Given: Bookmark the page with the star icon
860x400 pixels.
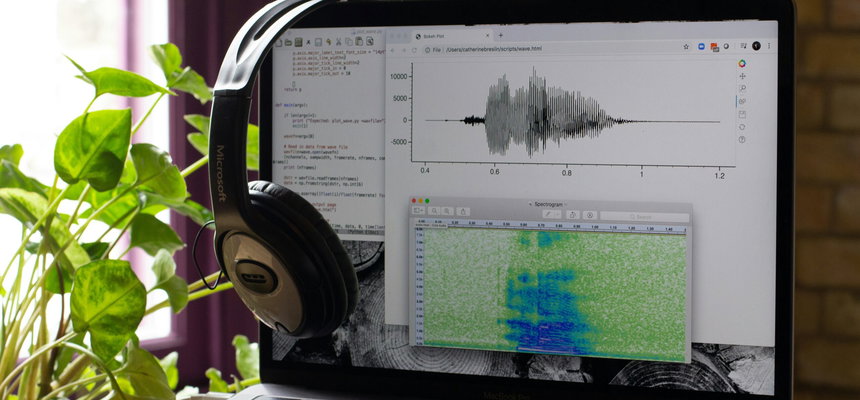Looking at the screenshot, I should (x=686, y=47).
